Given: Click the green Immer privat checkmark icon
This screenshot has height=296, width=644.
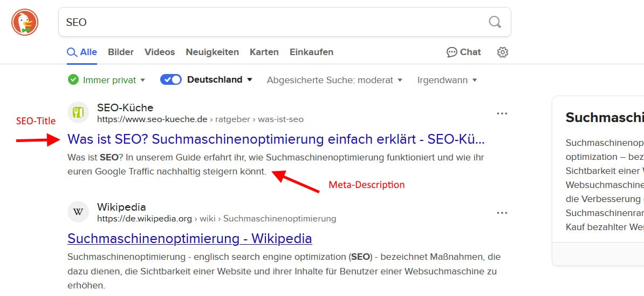Looking at the screenshot, I should click(73, 80).
